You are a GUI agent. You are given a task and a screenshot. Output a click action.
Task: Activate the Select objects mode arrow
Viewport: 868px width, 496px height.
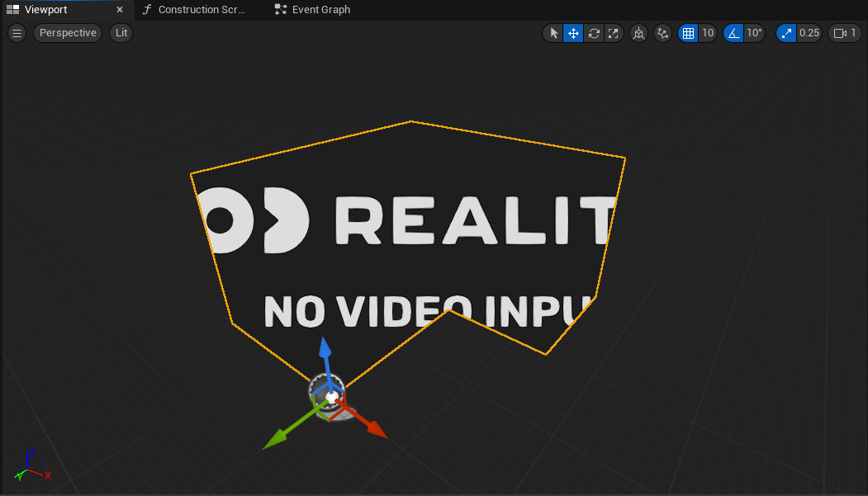click(554, 33)
